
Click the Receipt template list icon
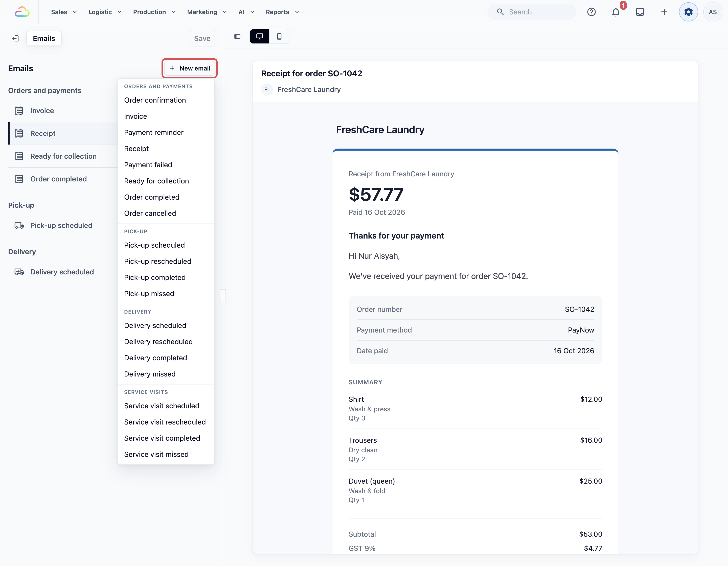(19, 133)
